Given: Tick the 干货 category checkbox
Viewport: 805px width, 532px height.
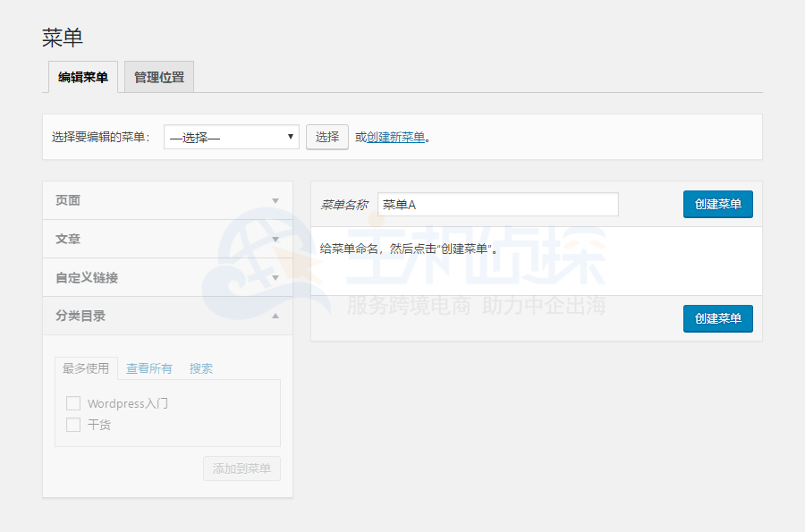Looking at the screenshot, I should tap(73, 425).
